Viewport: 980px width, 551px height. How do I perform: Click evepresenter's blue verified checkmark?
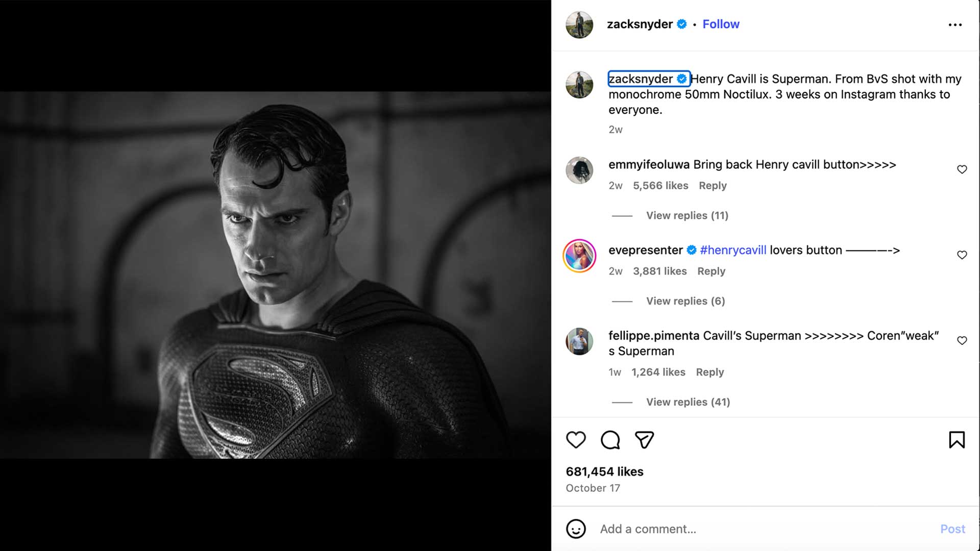pos(692,250)
